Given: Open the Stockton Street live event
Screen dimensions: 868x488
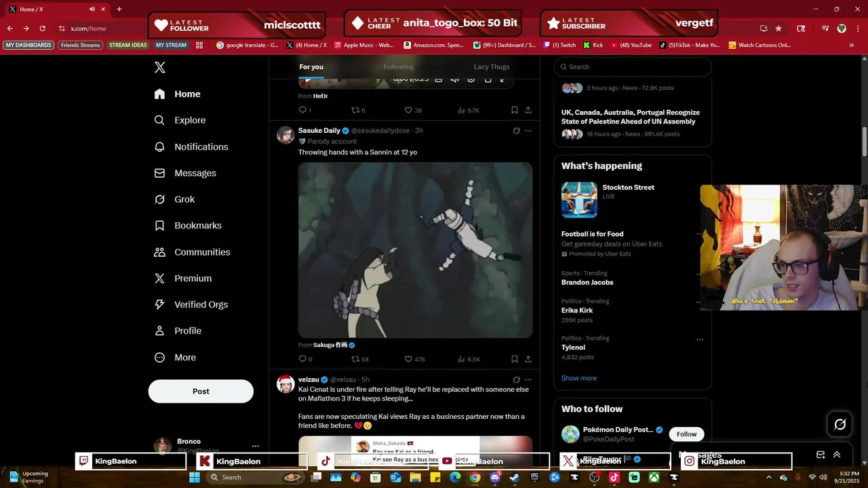Looking at the screenshot, I should (633, 199).
